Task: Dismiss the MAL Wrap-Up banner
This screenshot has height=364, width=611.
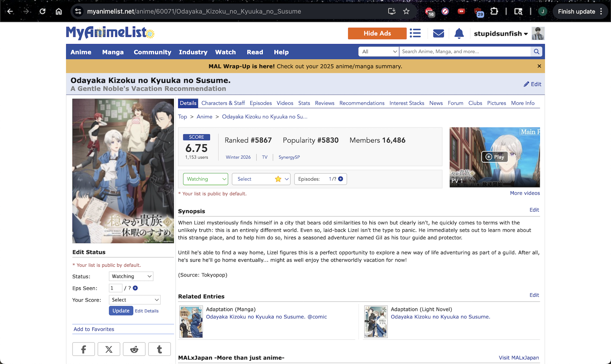Action: point(539,66)
